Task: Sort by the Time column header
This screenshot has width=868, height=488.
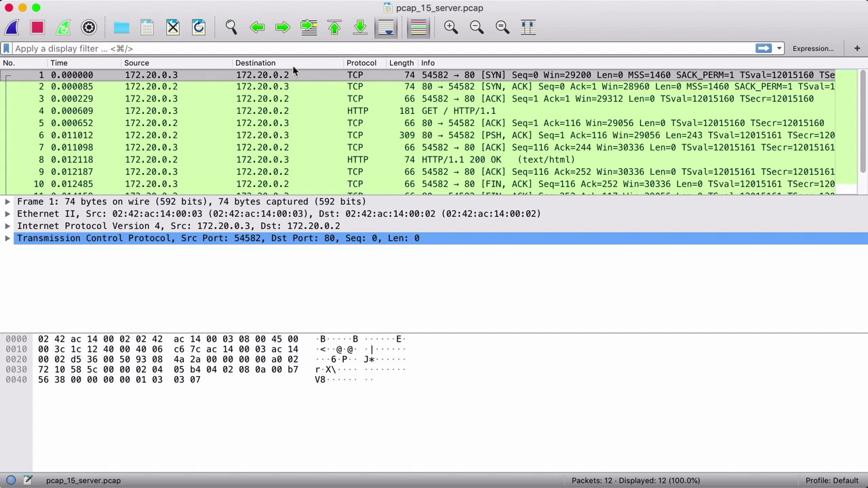Action: tap(85, 62)
